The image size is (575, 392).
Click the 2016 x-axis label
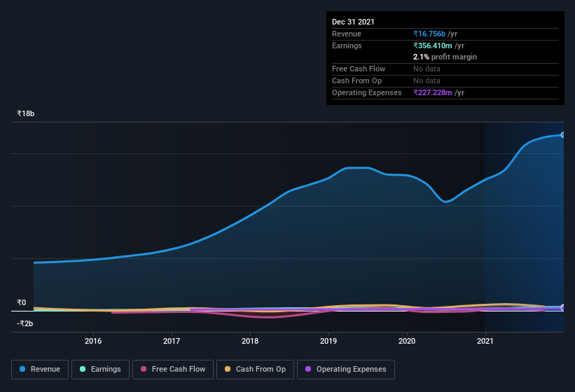[x=93, y=341]
